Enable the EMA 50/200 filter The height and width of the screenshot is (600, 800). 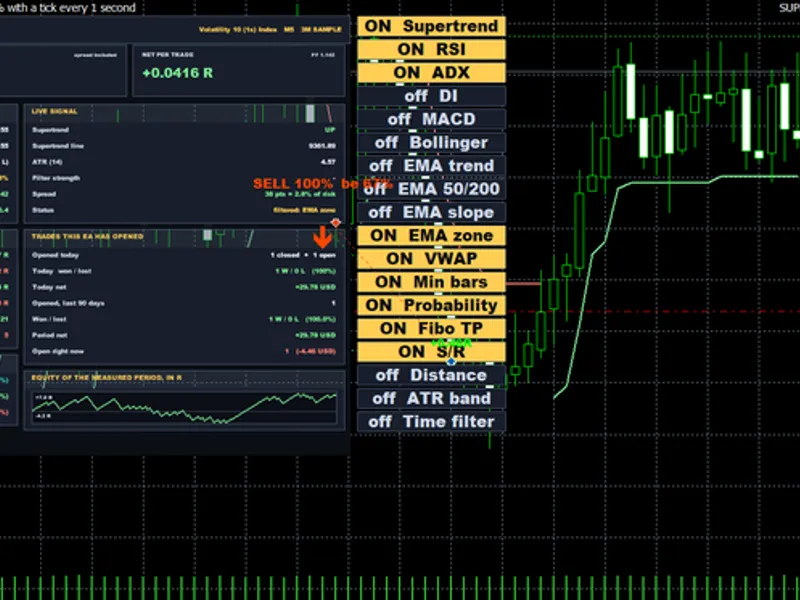(x=431, y=189)
